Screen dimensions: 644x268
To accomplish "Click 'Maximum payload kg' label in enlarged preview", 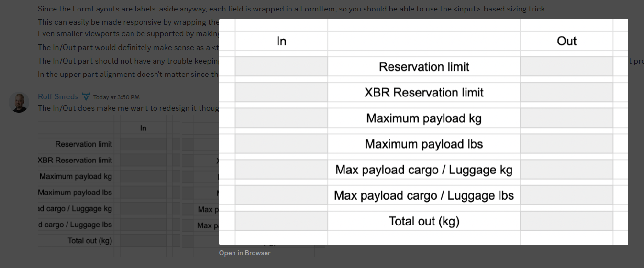I will [x=424, y=118].
